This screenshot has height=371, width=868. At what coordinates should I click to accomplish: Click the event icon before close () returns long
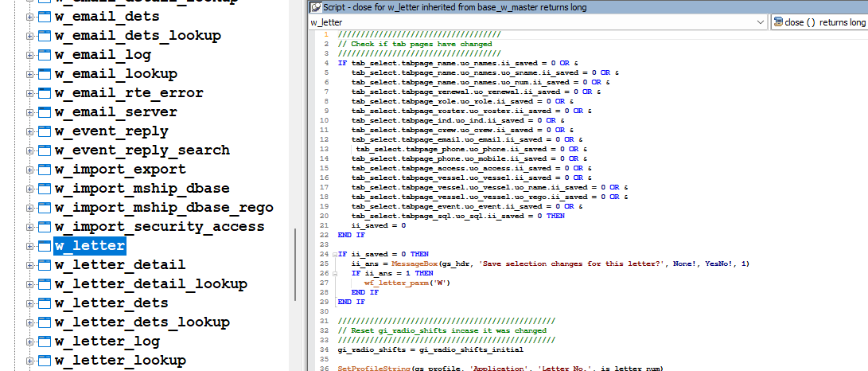pyautogui.click(x=777, y=23)
